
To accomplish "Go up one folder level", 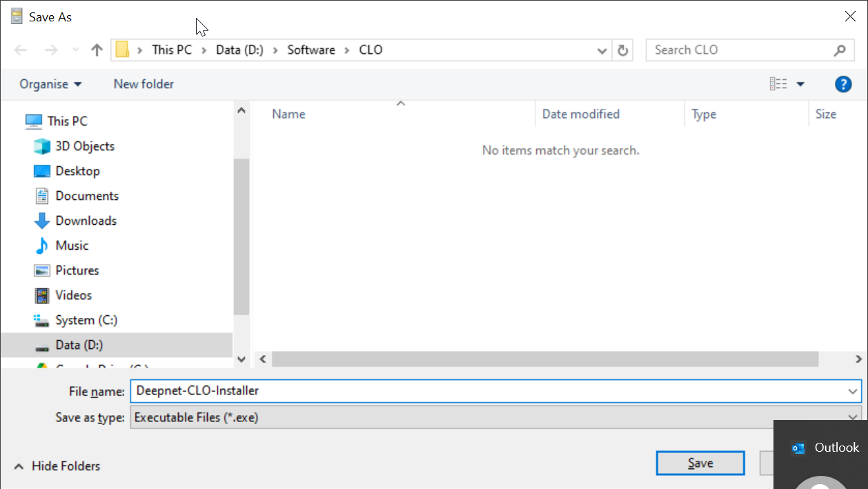I will pyautogui.click(x=97, y=50).
